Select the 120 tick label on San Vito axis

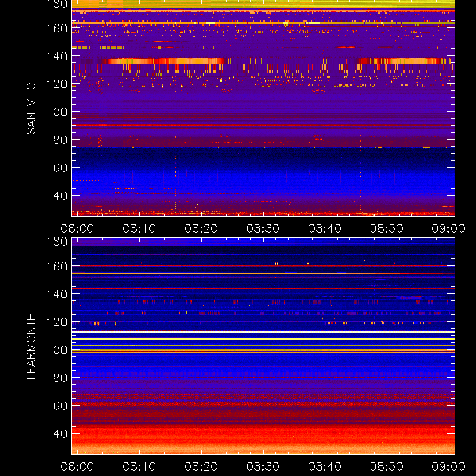tap(57, 84)
